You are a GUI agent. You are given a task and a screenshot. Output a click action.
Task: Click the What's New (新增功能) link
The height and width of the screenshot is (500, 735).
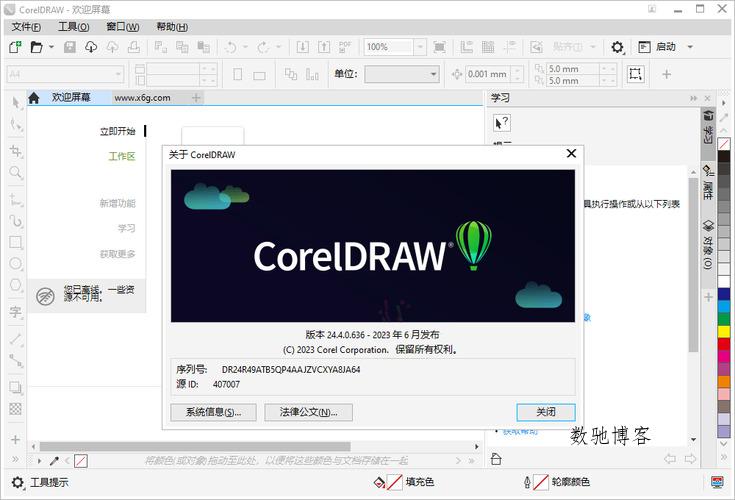click(x=118, y=203)
